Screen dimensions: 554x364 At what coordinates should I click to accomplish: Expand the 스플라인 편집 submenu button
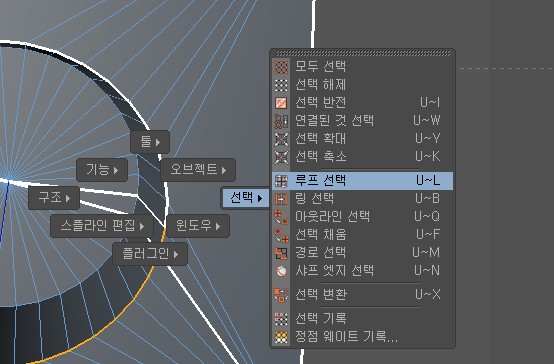point(102,226)
